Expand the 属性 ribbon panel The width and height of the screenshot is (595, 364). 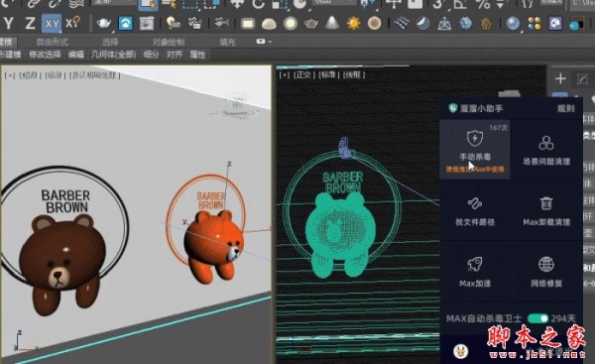[197, 55]
